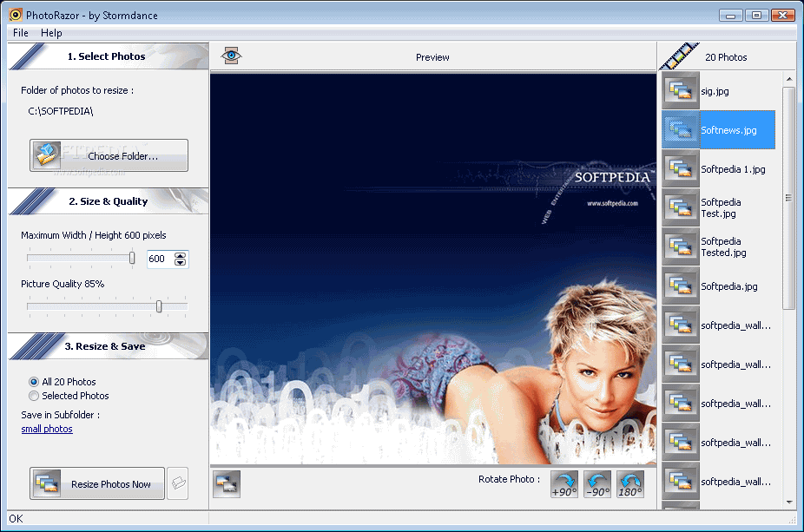Click the Choose Folder button
Image resolution: width=804 pixels, height=532 pixels.
point(109,155)
